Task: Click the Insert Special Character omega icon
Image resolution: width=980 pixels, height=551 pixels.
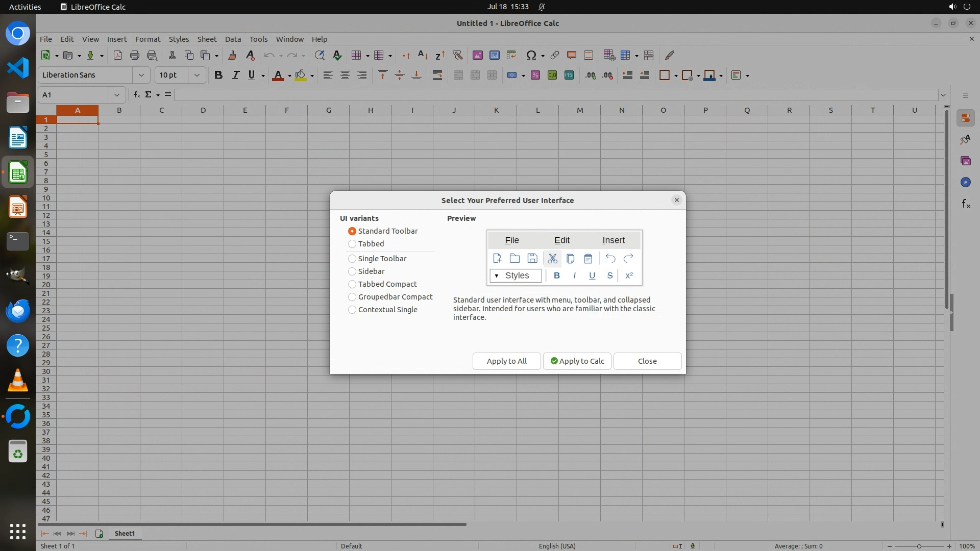Action: (x=531, y=55)
